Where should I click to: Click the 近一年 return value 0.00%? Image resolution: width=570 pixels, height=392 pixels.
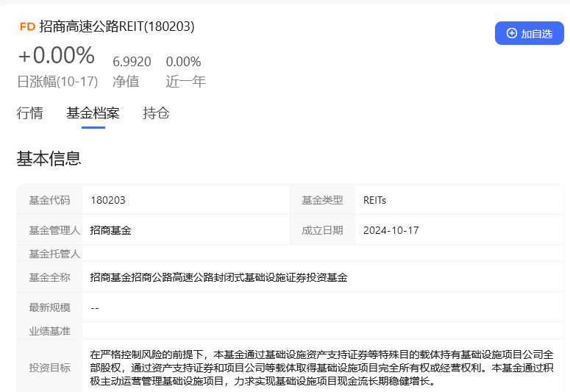click(x=183, y=62)
